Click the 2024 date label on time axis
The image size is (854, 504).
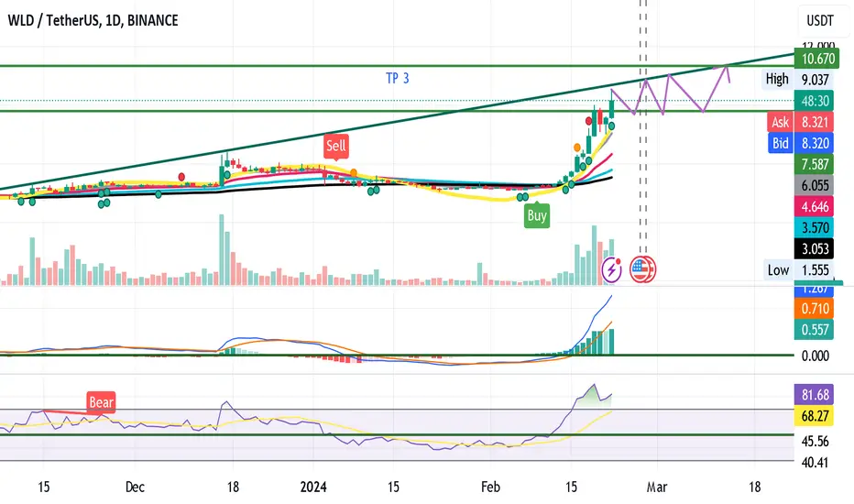(313, 487)
